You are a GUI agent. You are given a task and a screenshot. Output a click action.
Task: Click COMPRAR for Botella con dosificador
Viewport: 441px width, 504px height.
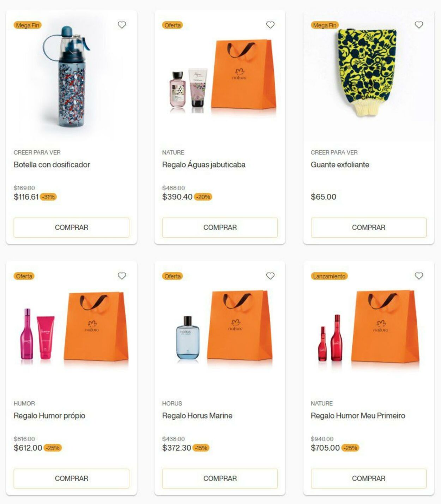pos(71,228)
